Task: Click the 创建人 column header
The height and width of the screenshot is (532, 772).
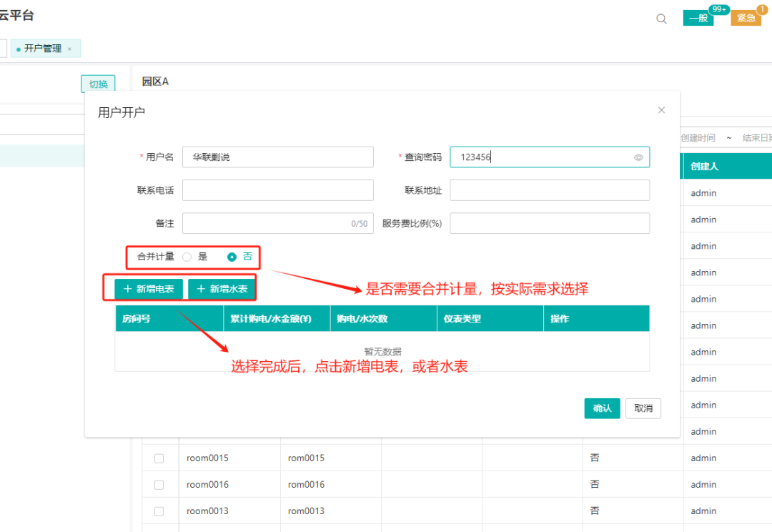Action: coord(727,167)
